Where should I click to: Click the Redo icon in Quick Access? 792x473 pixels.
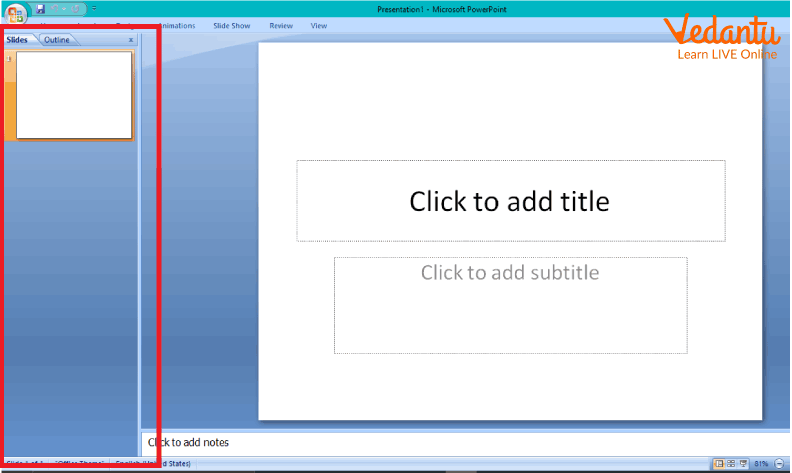coord(74,8)
